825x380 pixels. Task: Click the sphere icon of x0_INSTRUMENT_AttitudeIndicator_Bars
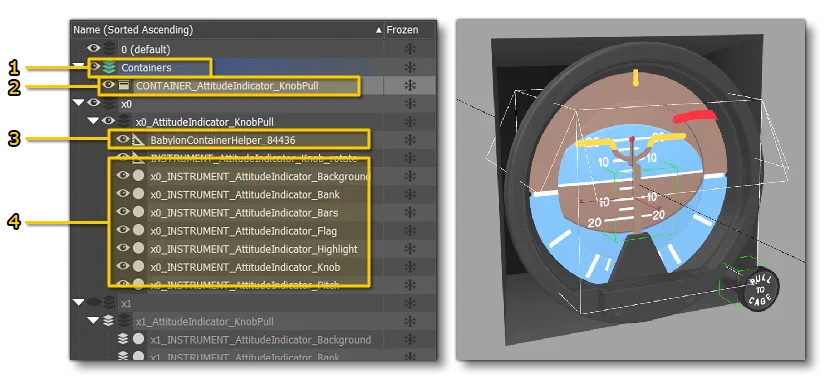pyautogui.click(x=138, y=213)
